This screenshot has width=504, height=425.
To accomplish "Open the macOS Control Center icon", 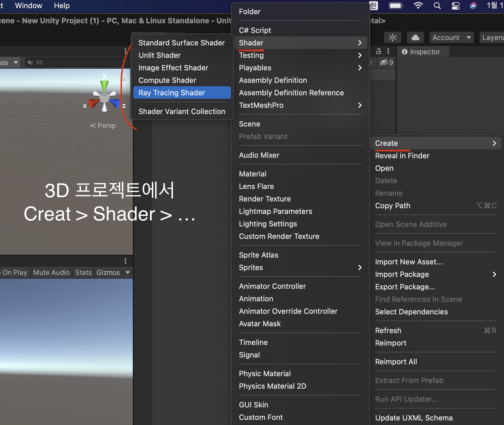I will point(455,6).
